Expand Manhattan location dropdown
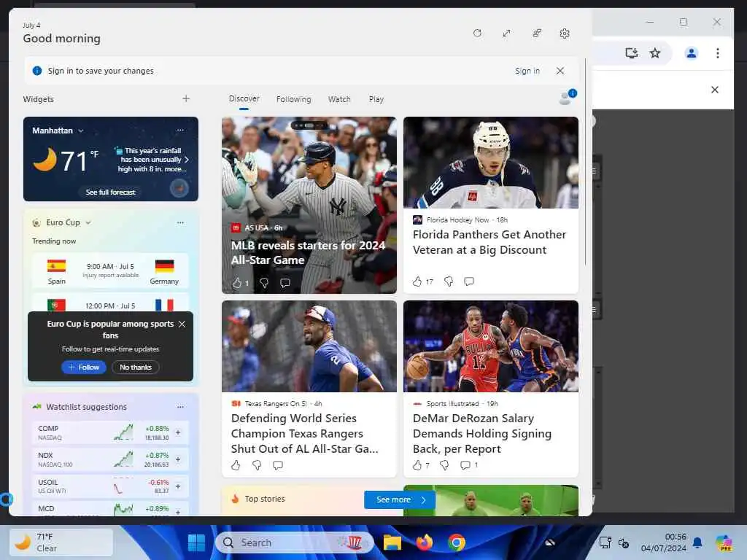The image size is (747, 560). [80, 131]
